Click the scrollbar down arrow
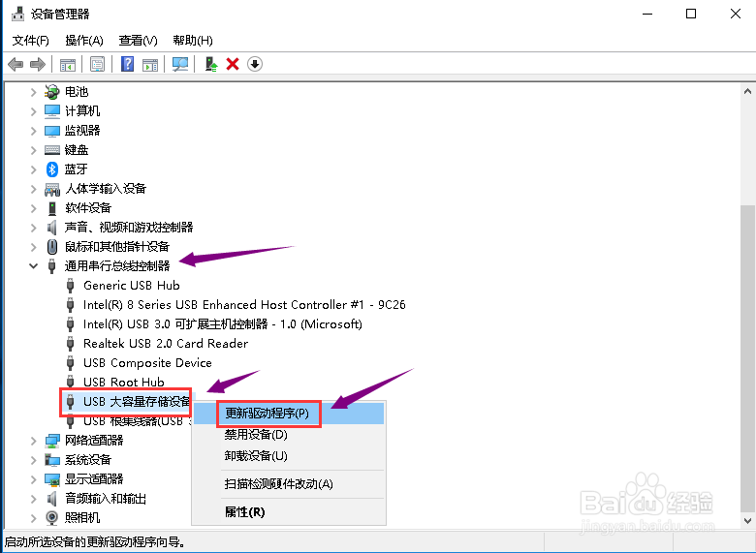This screenshot has width=756, height=553. pos(747,521)
